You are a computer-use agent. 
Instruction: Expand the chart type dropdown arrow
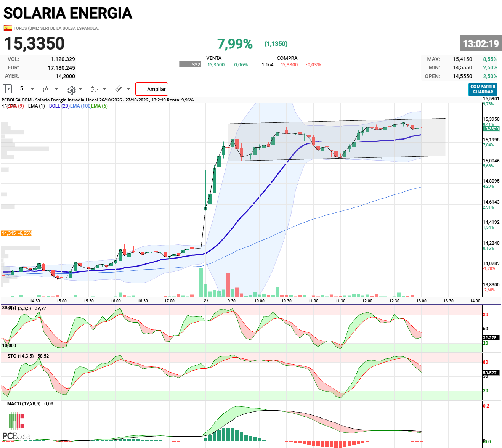56,89
